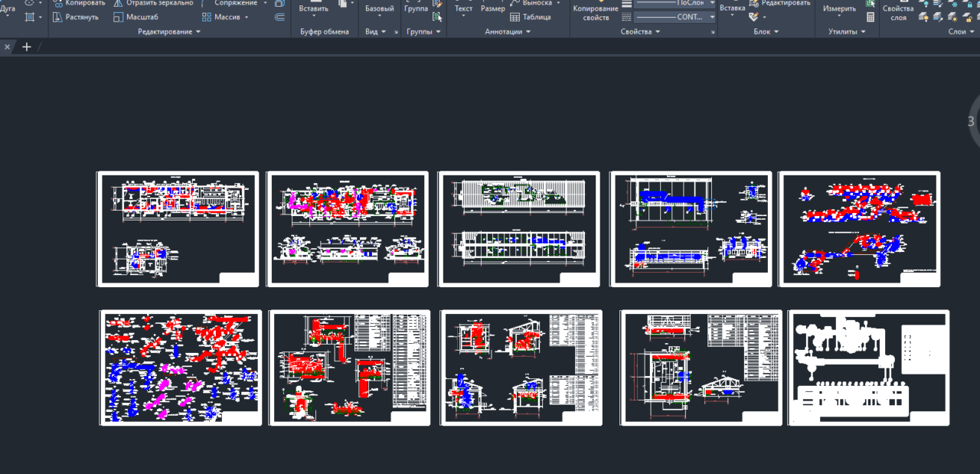Click the Масштаб (Scale) tool icon
This screenshot has height=474, width=980.
click(x=119, y=17)
